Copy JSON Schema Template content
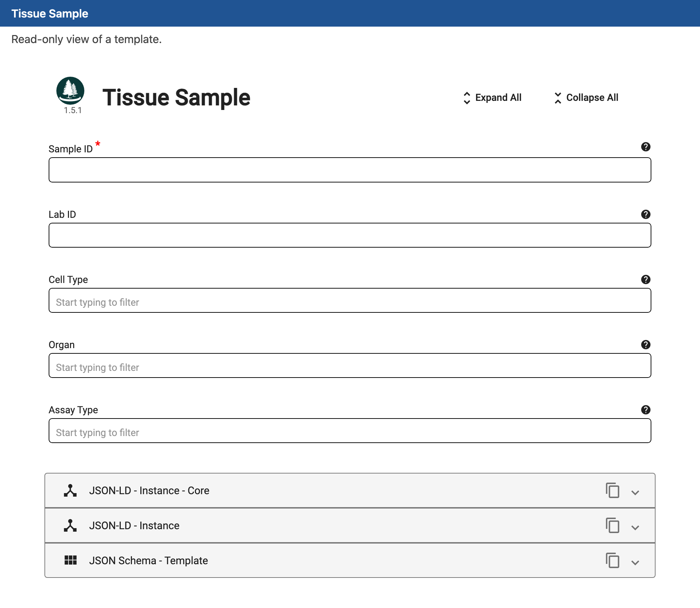700x608 pixels. point(612,560)
